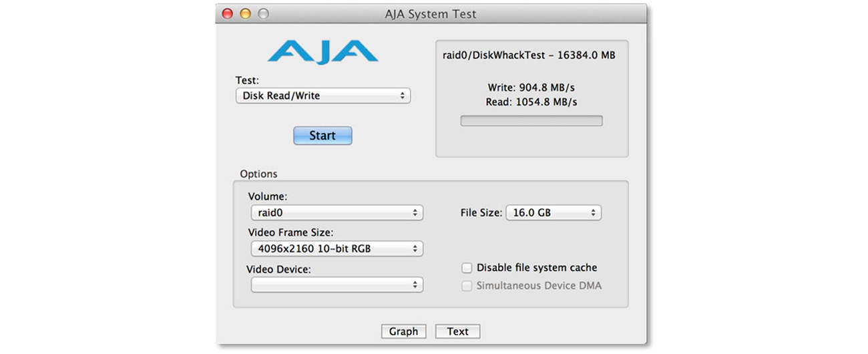
Task: Toggle Simultaneous Device DMA checkbox
Action: (467, 286)
